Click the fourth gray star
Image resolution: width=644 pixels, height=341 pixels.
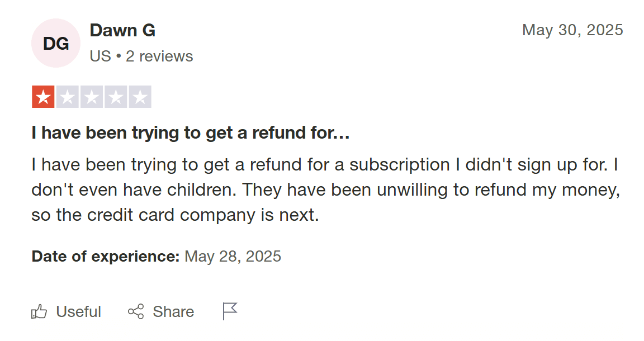pyautogui.click(x=116, y=97)
